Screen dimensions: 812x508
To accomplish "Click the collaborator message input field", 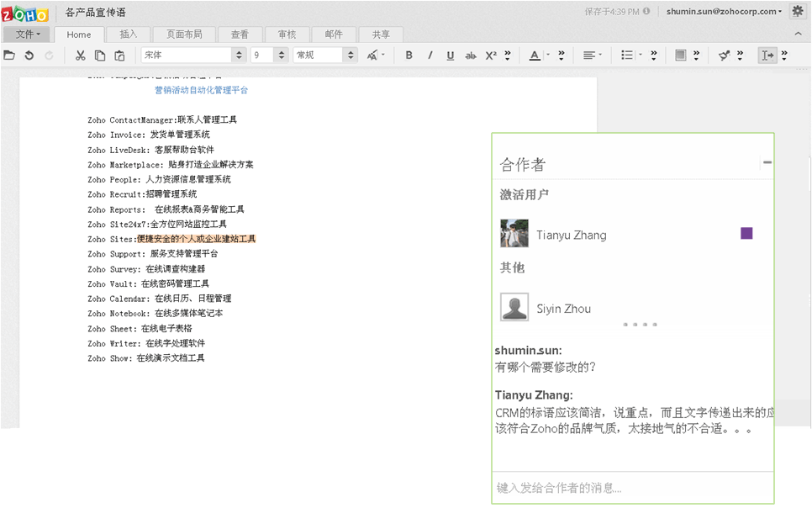I will [632, 488].
